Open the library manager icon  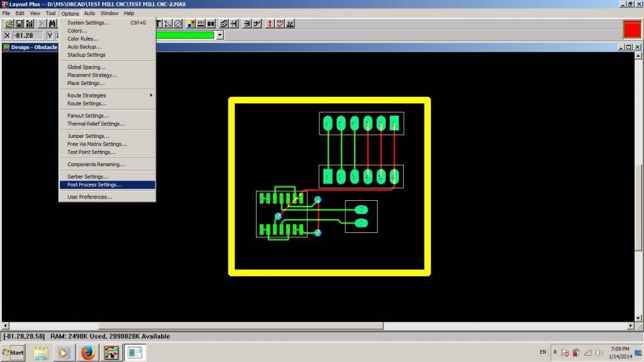30,24
